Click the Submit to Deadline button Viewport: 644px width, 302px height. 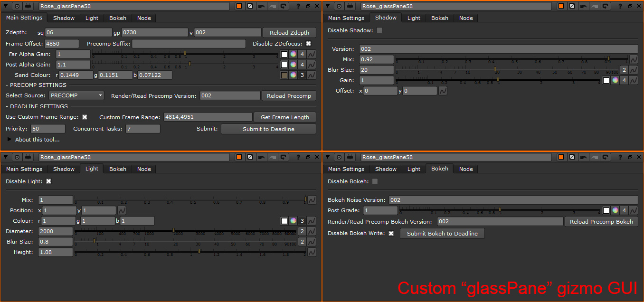(x=268, y=129)
